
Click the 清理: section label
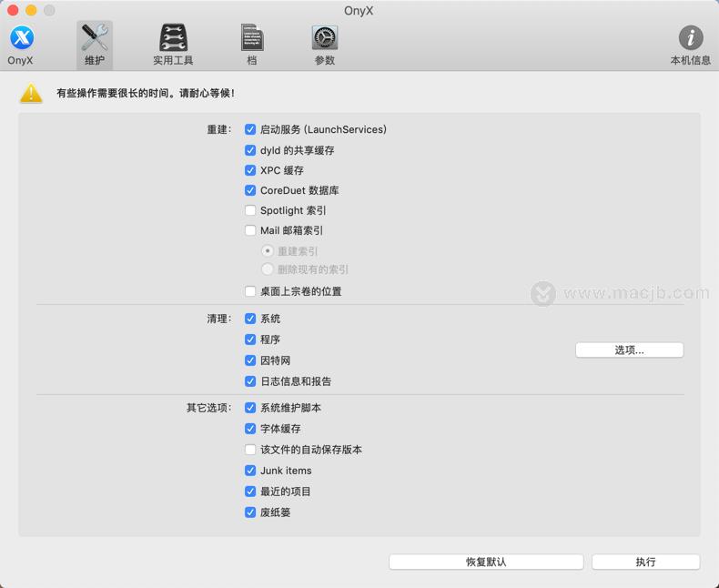(x=219, y=319)
